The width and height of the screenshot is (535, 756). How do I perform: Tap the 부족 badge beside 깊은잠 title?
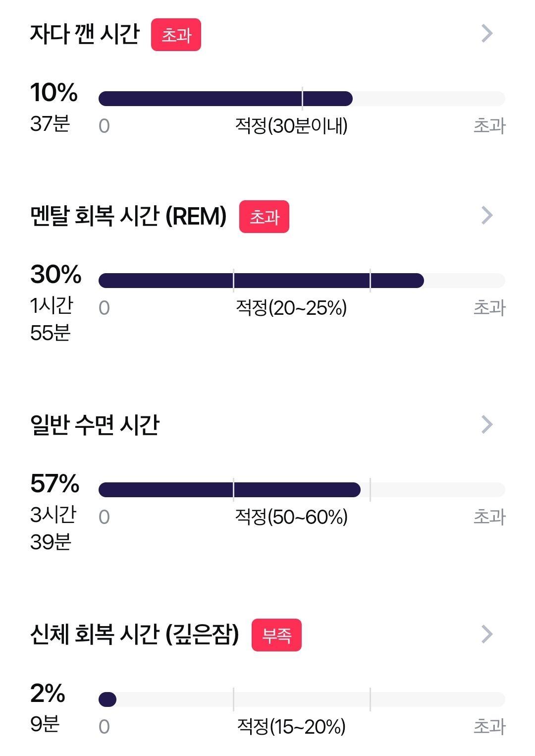tap(276, 635)
